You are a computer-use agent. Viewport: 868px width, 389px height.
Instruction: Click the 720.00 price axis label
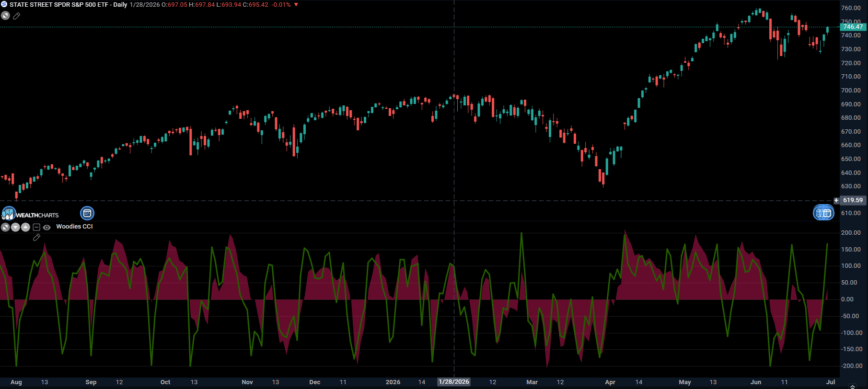point(851,63)
